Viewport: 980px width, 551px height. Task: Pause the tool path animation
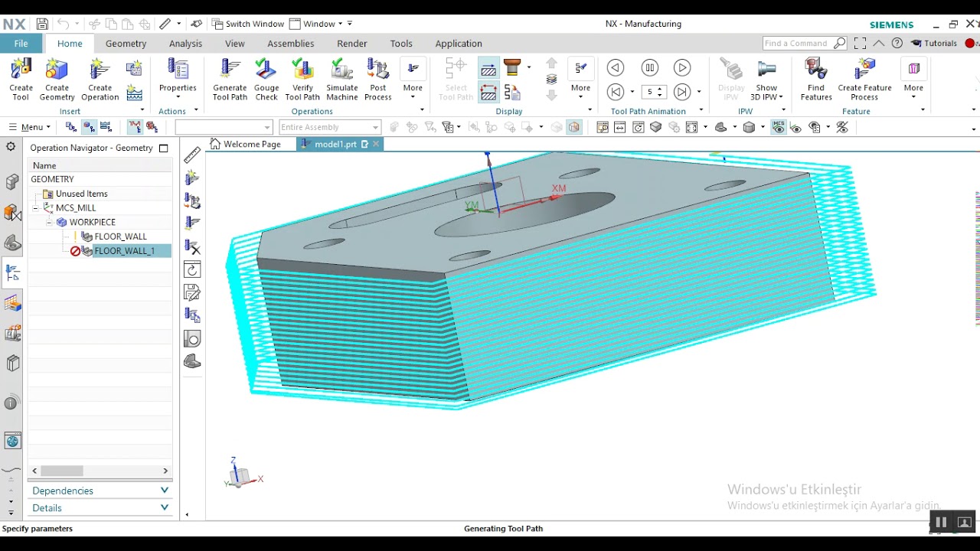649,68
